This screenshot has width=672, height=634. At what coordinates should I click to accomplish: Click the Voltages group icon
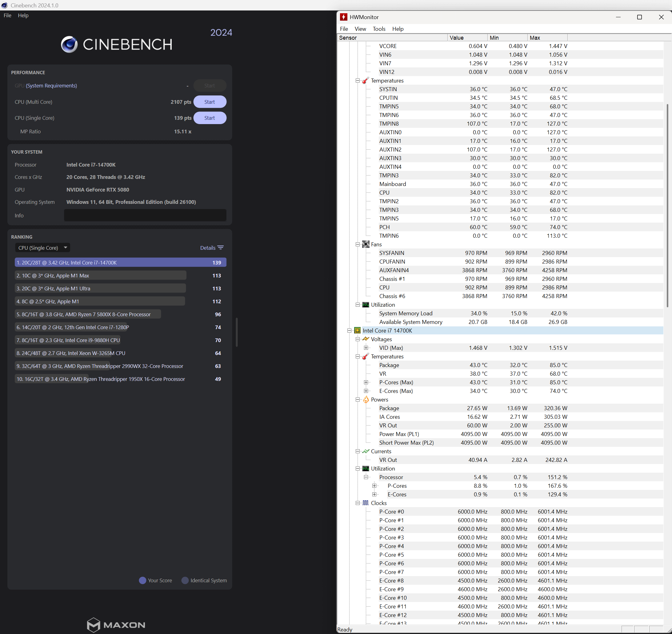[x=366, y=339]
